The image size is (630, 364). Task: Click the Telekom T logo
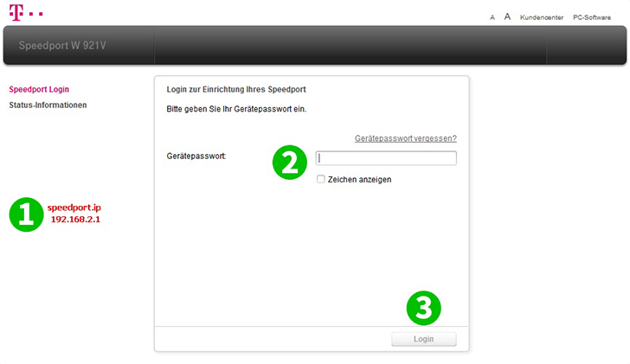coord(26,12)
